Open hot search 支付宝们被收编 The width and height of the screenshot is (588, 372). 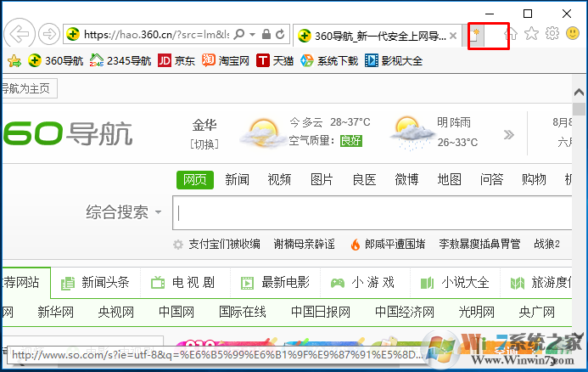click(x=224, y=245)
